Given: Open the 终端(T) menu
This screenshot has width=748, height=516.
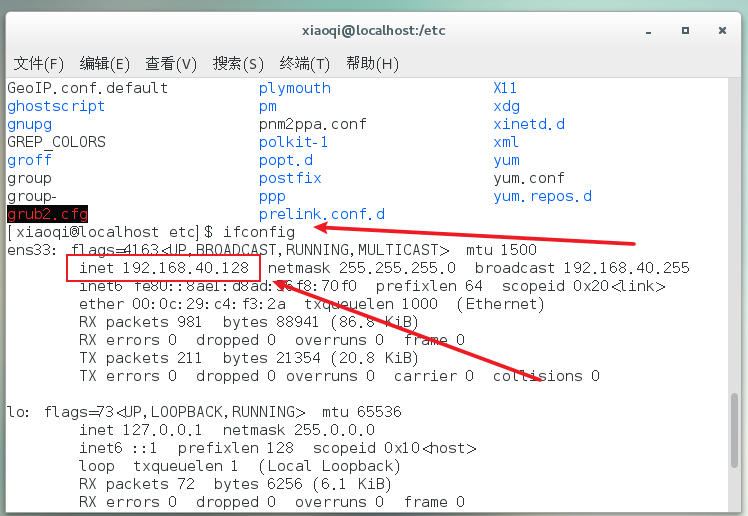Looking at the screenshot, I should pos(304,63).
